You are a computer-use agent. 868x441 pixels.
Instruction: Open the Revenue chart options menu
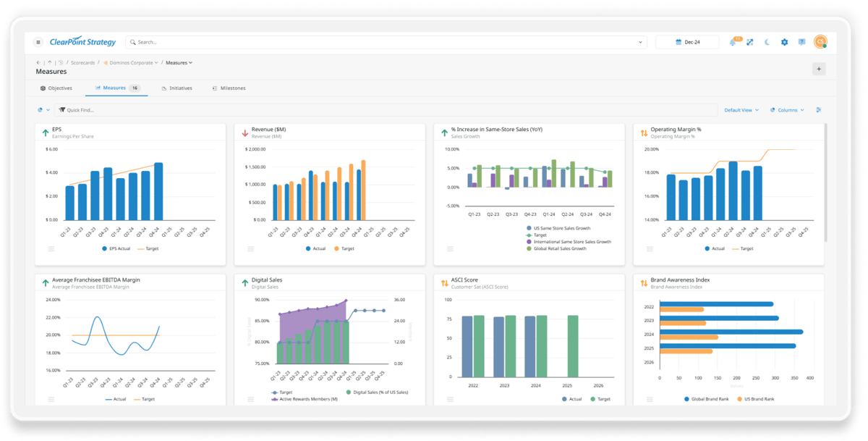[x=250, y=249]
